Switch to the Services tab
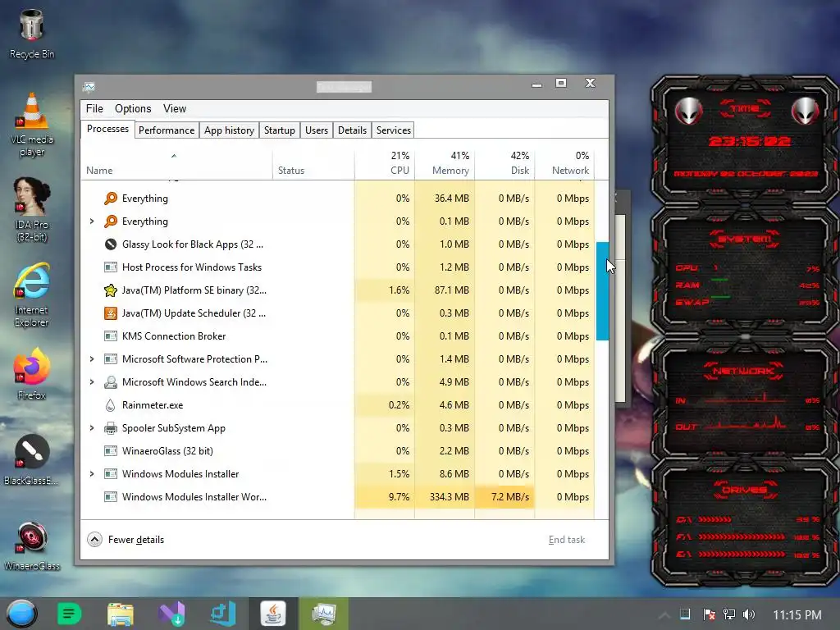Viewport: 840px width, 630px height. tap(394, 130)
